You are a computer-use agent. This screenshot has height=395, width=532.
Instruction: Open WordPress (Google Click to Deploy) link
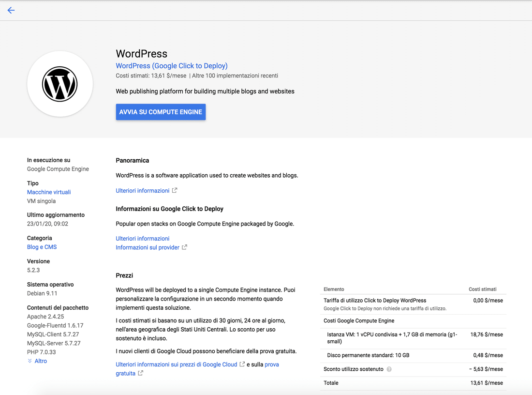coord(172,66)
